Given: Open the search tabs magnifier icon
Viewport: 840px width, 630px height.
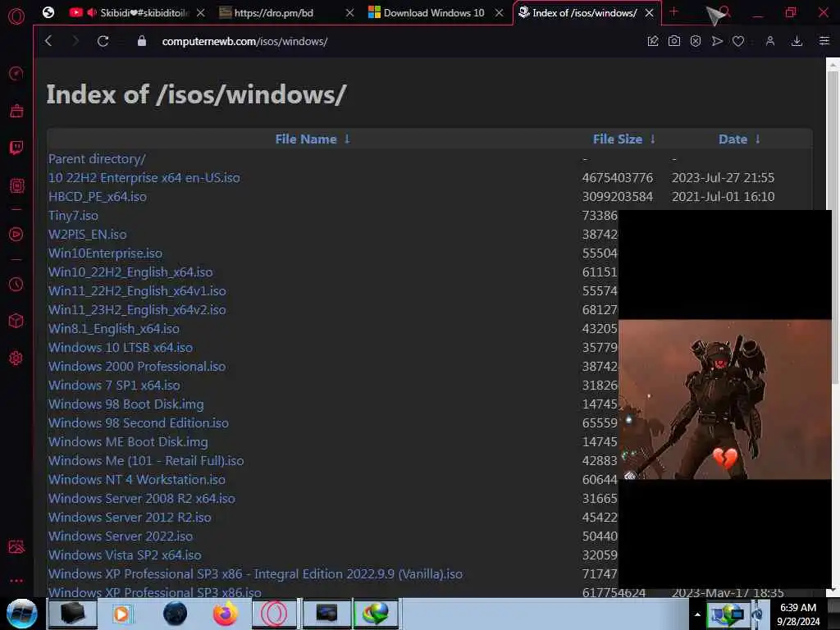Looking at the screenshot, I should [725, 11].
